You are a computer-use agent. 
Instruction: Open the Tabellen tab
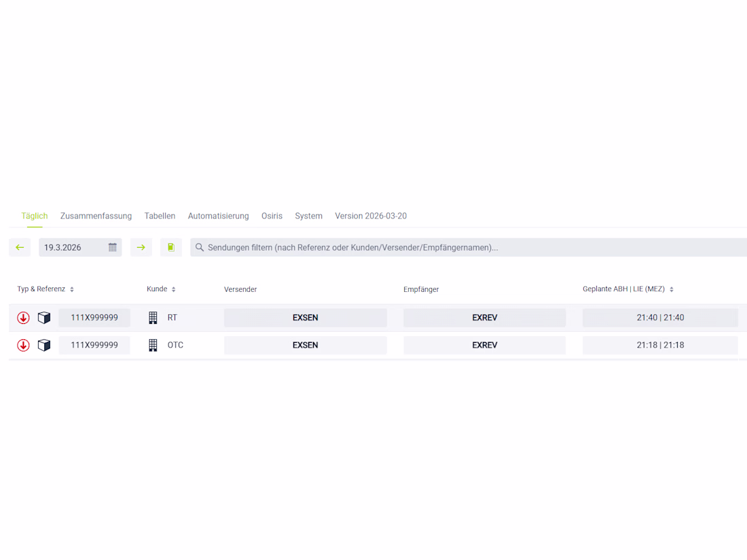(x=160, y=216)
